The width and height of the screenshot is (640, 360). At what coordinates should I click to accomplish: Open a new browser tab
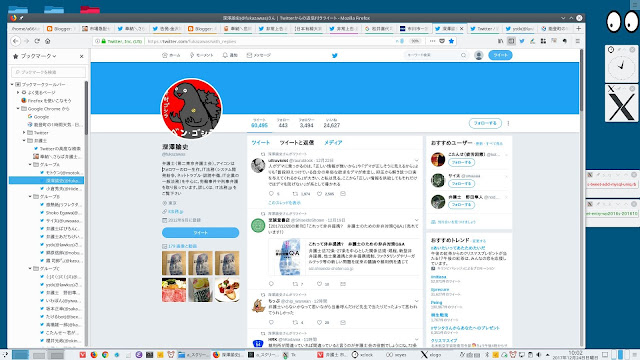(x=578, y=29)
